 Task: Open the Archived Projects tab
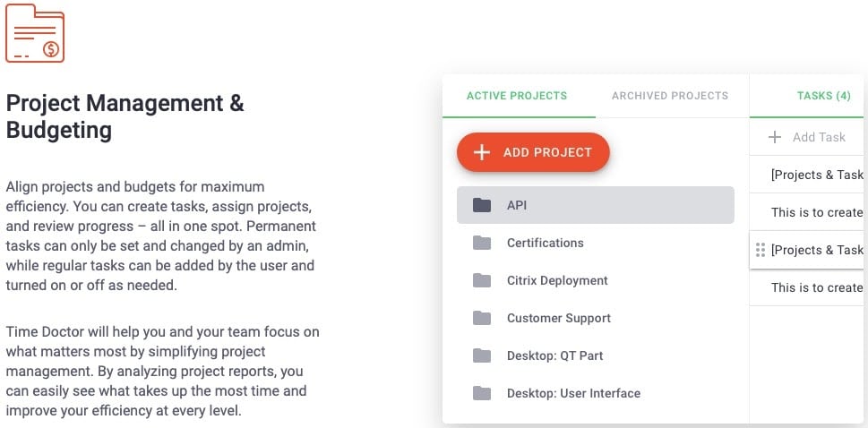point(670,96)
